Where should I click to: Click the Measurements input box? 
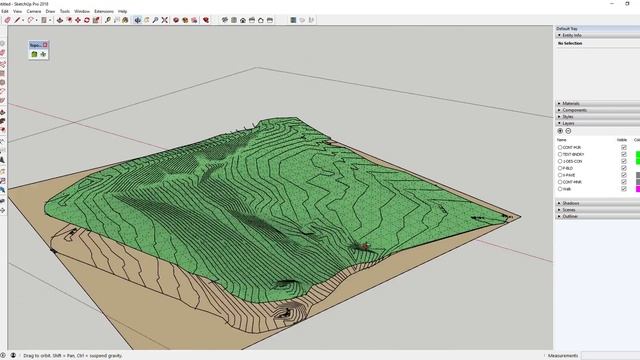(x=611, y=356)
